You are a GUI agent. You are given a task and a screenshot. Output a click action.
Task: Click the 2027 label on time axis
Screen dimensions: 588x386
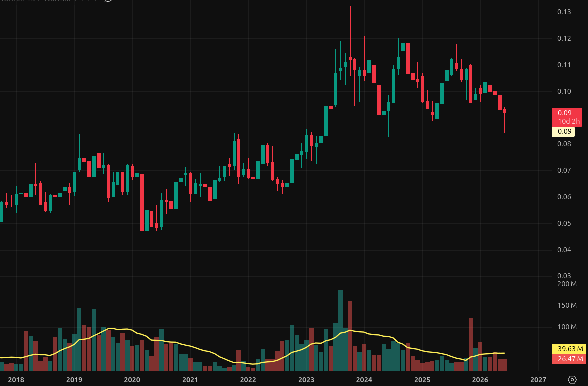pos(539,380)
